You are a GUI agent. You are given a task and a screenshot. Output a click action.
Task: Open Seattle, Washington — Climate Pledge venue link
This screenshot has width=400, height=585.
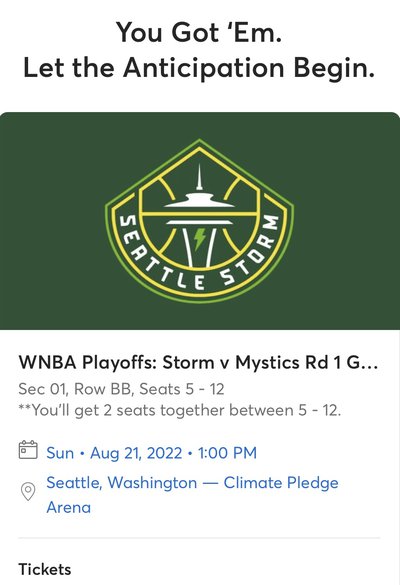(x=193, y=483)
